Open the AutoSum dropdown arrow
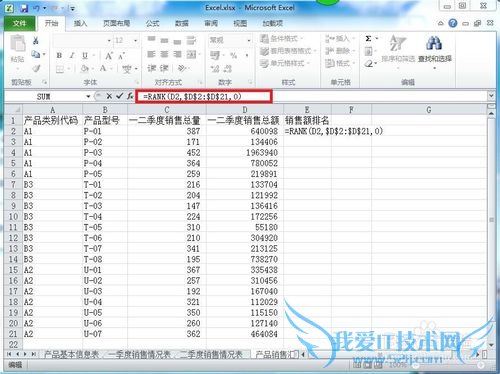 pos(377,39)
